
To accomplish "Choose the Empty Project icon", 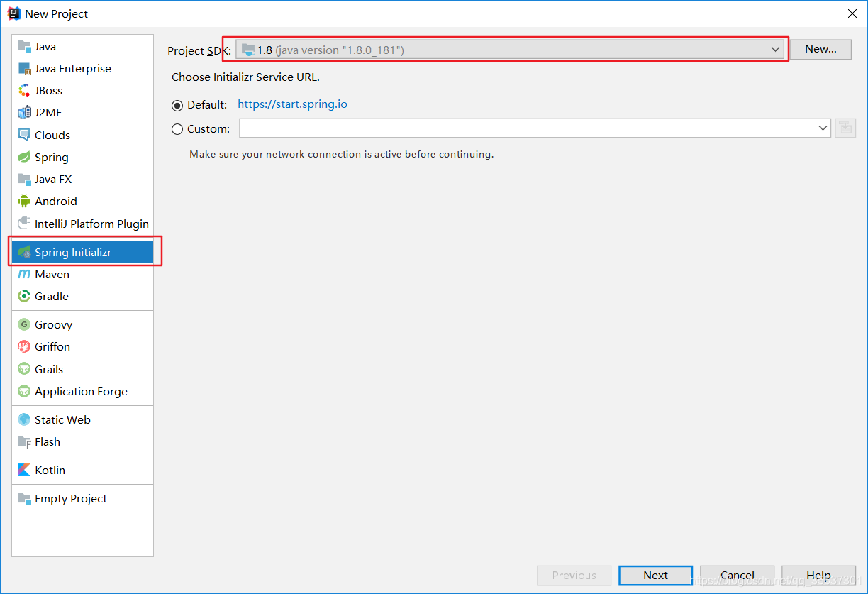I will [24, 498].
